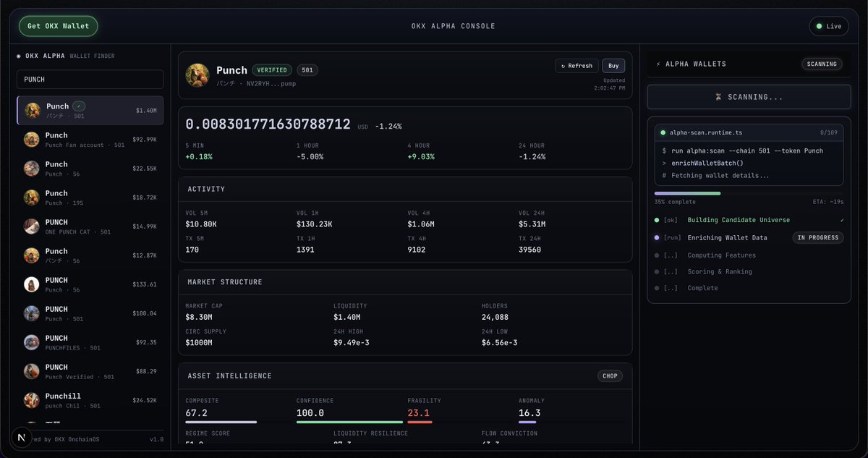Viewport: 868px width, 458px height.
Task: Click the Live status pill
Action: click(x=829, y=26)
